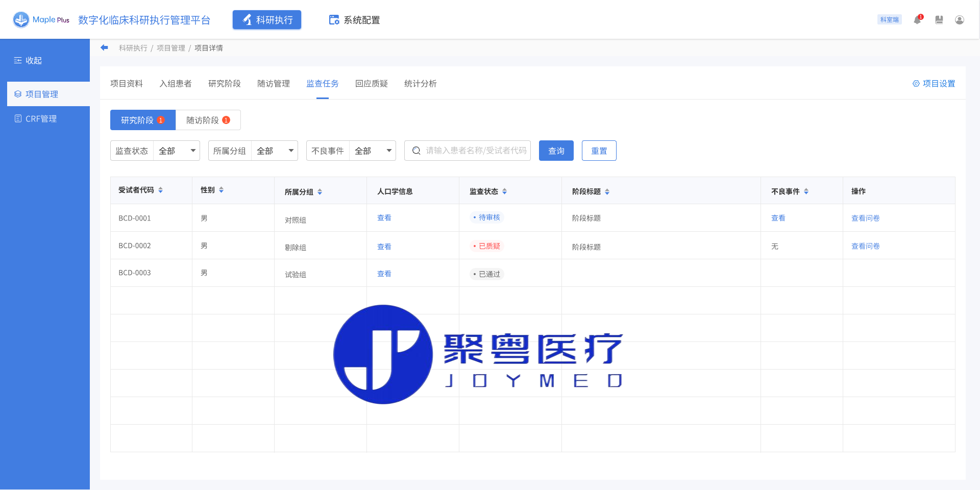
Task: Switch to the 入组患者 tab
Action: coord(175,83)
